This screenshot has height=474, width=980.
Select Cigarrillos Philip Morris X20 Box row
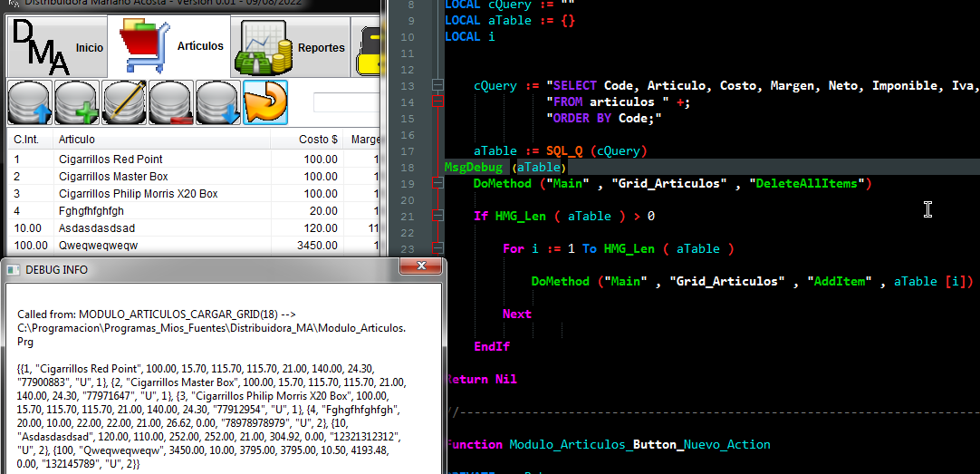(194, 194)
